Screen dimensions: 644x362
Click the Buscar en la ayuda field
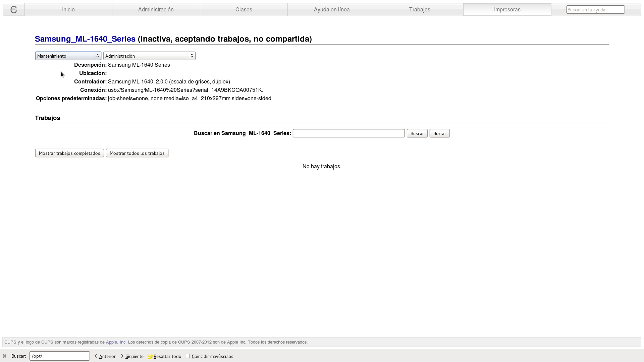pos(595,10)
